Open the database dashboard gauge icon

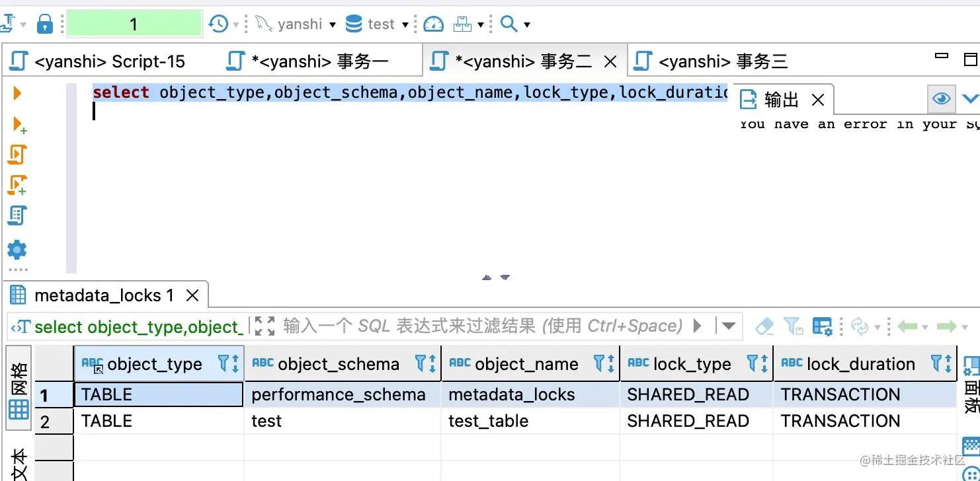432,23
